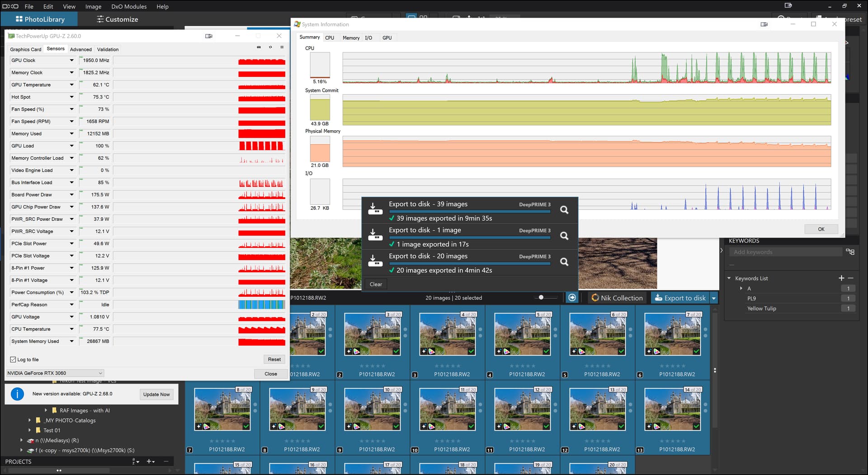Viewport: 868px width, 475px height.
Task: Click the round arrow icon beside Nik Collection
Action: tap(572, 298)
